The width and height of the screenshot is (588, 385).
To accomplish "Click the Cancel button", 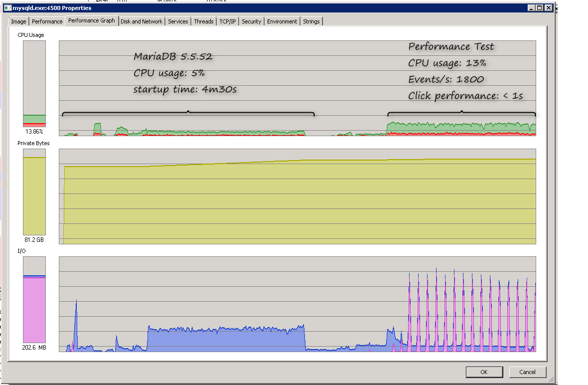I will coord(527,372).
